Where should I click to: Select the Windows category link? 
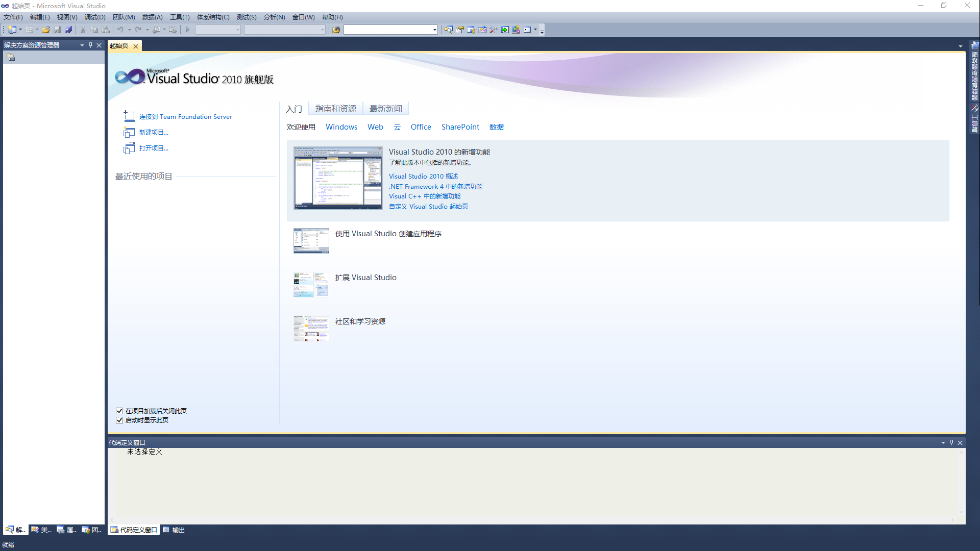pyautogui.click(x=341, y=127)
